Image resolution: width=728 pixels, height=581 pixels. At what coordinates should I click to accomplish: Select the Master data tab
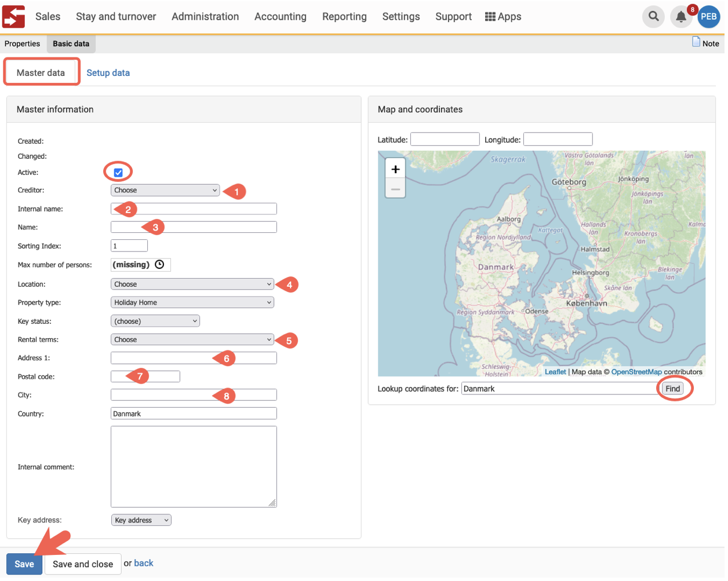(41, 73)
